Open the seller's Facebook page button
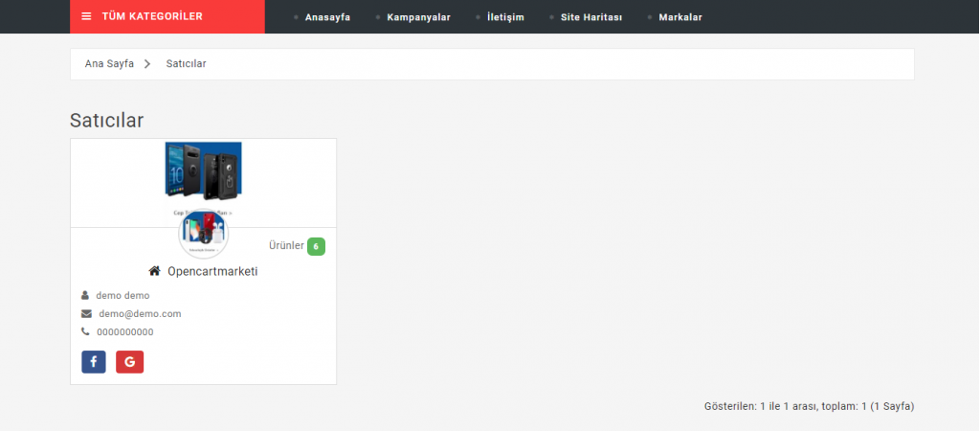Screen dimensions: 980x431 point(94,362)
